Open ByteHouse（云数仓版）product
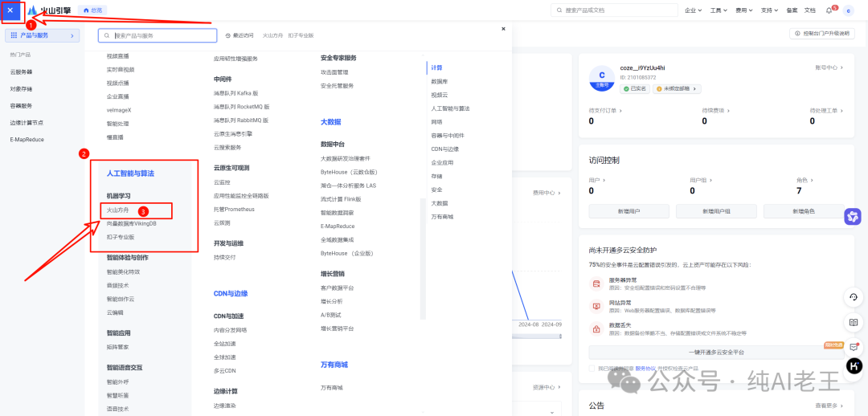Image resolution: width=868 pixels, height=416 pixels. click(349, 172)
